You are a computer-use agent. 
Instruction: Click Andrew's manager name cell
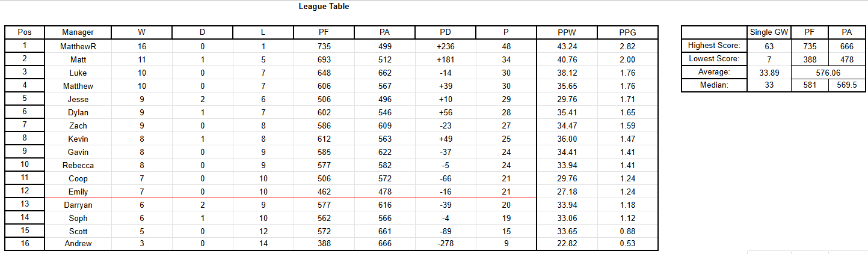point(78,244)
